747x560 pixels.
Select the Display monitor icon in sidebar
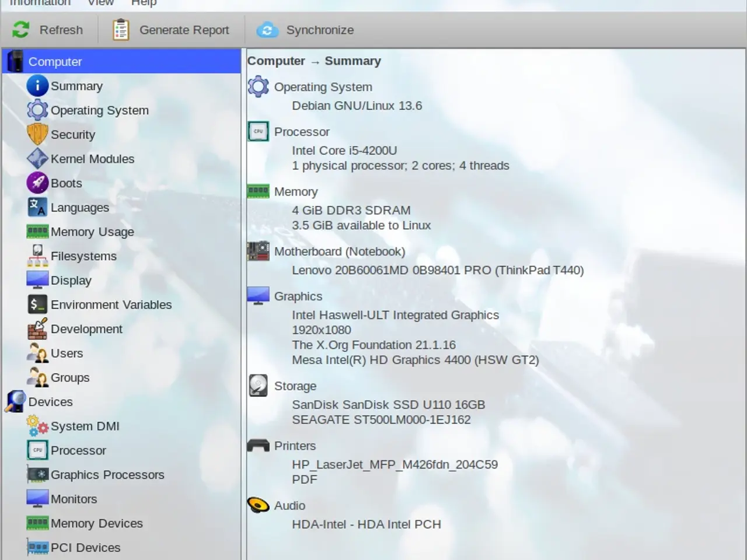click(37, 280)
